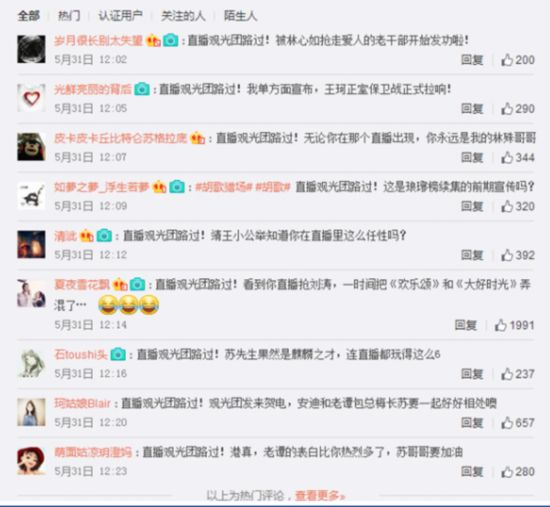Reply to the 12:05 comment
The width and height of the screenshot is (550, 507).
coord(472,109)
